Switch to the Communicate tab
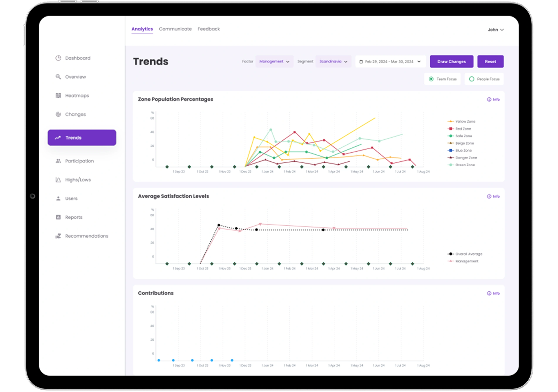 click(175, 29)
